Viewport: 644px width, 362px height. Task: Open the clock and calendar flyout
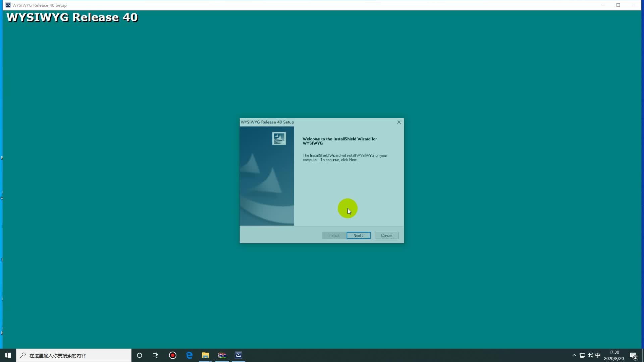click(x=614, y=355)
